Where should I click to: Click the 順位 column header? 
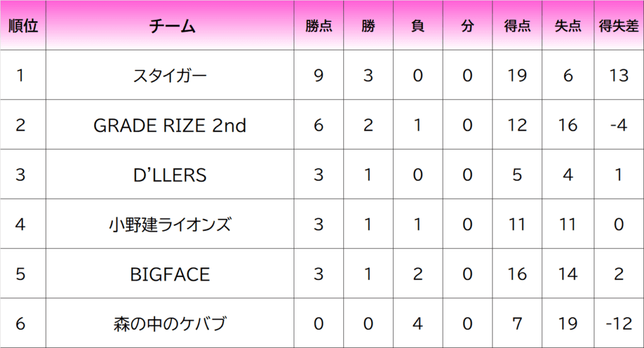tap(23, 25)
